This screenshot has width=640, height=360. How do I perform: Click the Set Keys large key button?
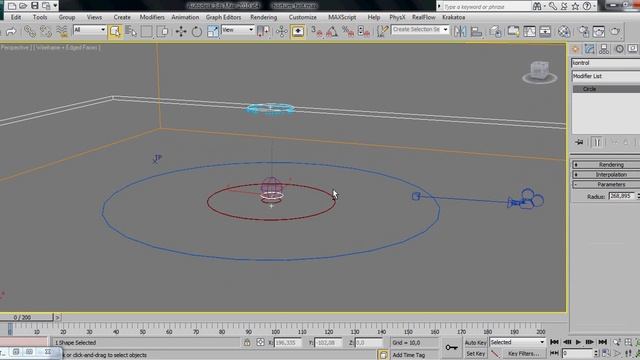coord(451,347)
